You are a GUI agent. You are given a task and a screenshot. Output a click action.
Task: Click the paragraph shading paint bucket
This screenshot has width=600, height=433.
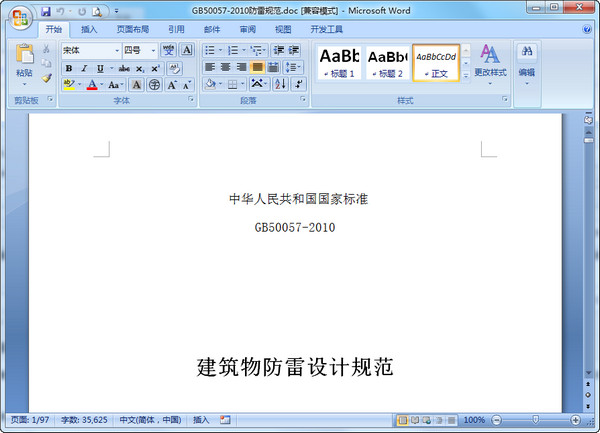point(210,84)
